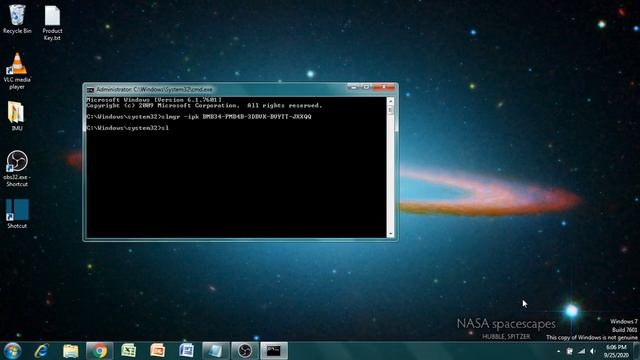This screenshot has width=640, height=360.
Task: Launch VLC media player shortcut
Action: [17, 71]
